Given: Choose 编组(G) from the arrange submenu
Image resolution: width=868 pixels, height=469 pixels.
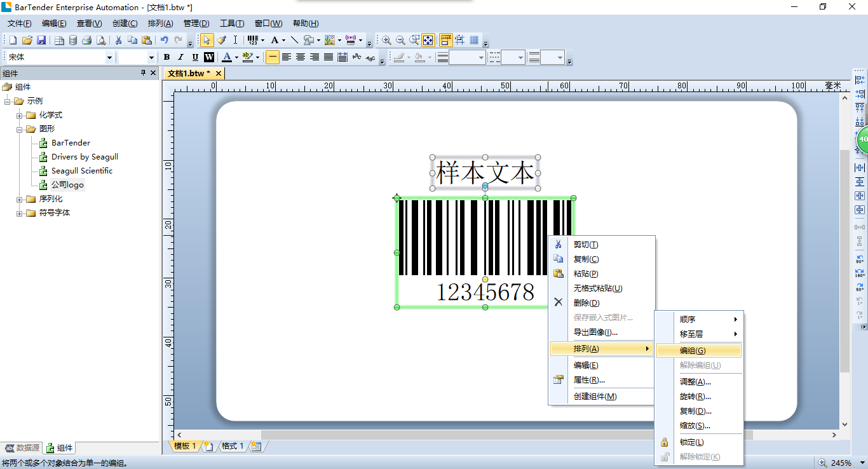Looking at the screenshot, I should pos(693,351).
